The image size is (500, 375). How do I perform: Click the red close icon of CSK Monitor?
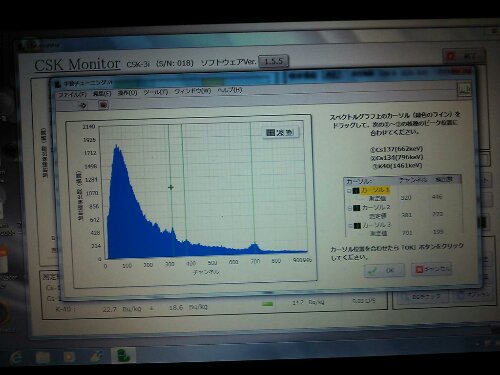coord(451,56)
